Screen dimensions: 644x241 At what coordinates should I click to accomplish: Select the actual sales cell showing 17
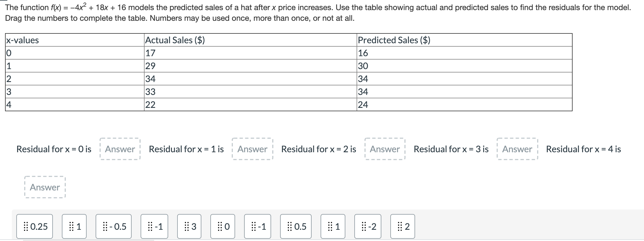coord(150,53)
